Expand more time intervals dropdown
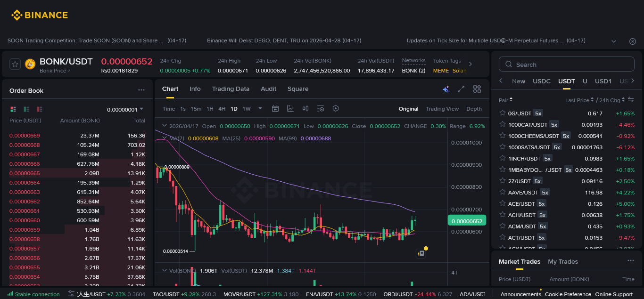 (x=260, y=108)
